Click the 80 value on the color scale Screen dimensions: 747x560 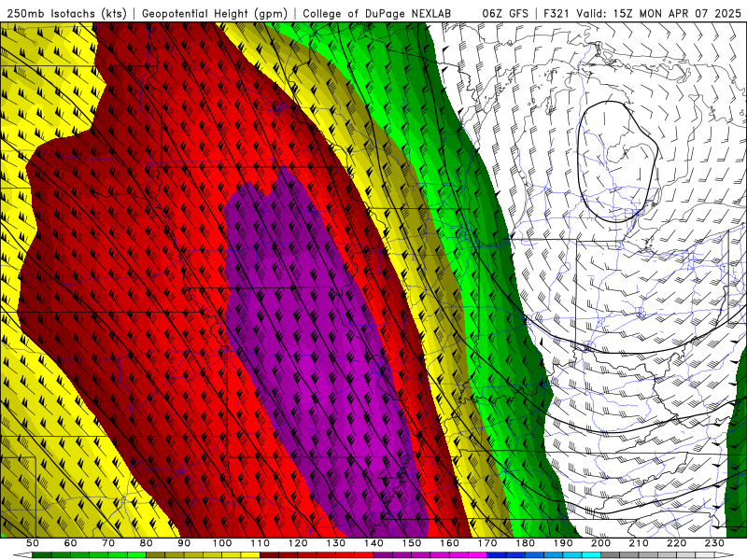(147, 543)
